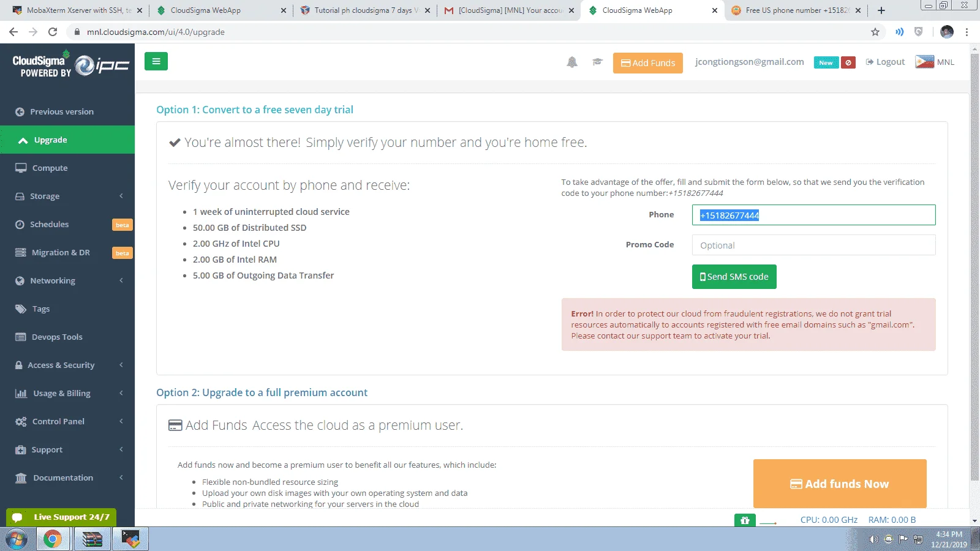Expand Usage & Billing sidebar menu
This screenshot has height=551, width=980.
[x=67, y=393]
